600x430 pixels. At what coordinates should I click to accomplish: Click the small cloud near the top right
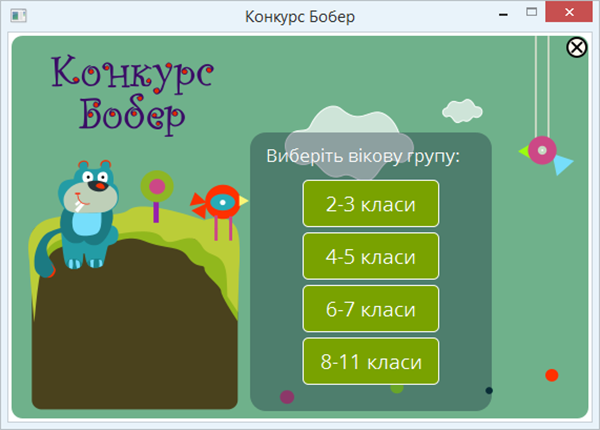pos(463,109)
